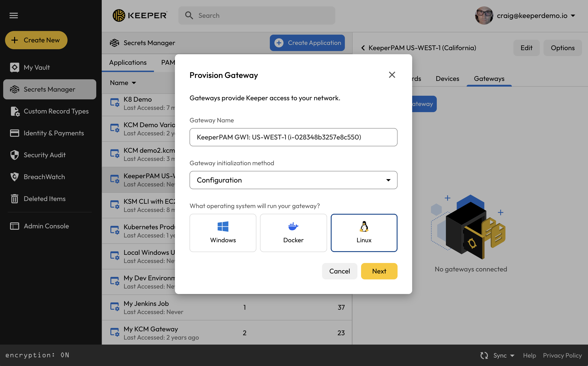The image size is (588, 366).
Task: Click the yellow Next button
Action: pos(379,271)
